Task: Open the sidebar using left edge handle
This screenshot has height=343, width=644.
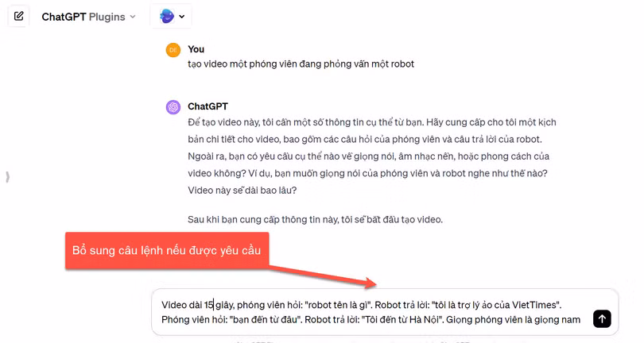Action: [7, 177]
